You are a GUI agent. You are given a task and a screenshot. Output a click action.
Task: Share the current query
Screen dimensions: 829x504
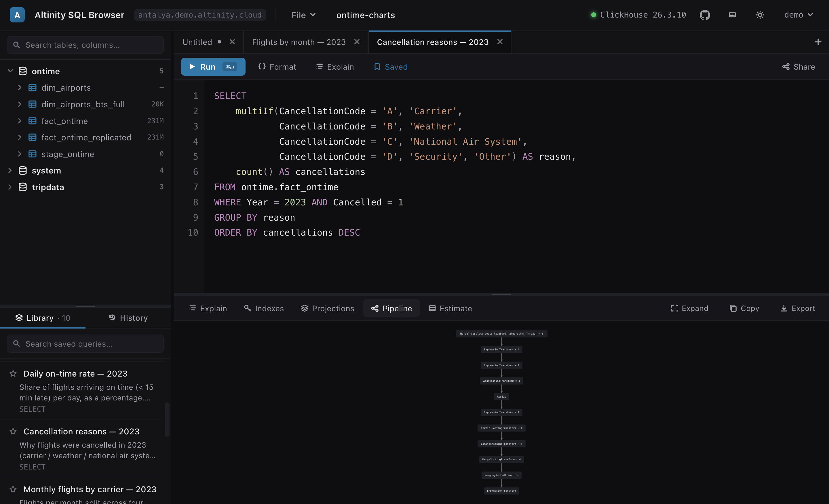pyautogui.click(x=798, y=66)
